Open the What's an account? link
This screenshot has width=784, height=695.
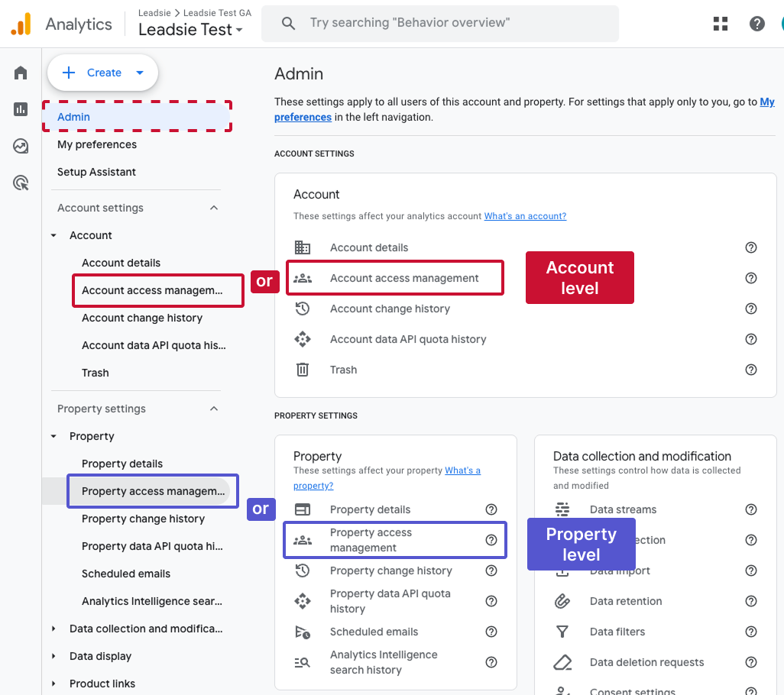(525, 216)
